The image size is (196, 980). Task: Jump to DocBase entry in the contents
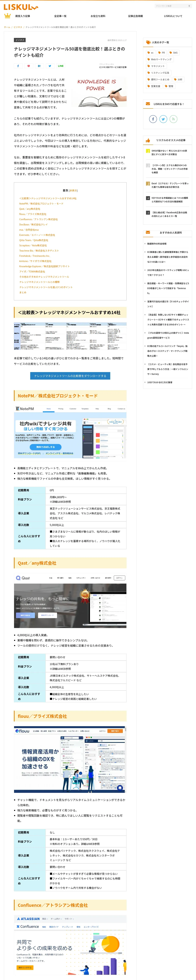click(33, 224)
